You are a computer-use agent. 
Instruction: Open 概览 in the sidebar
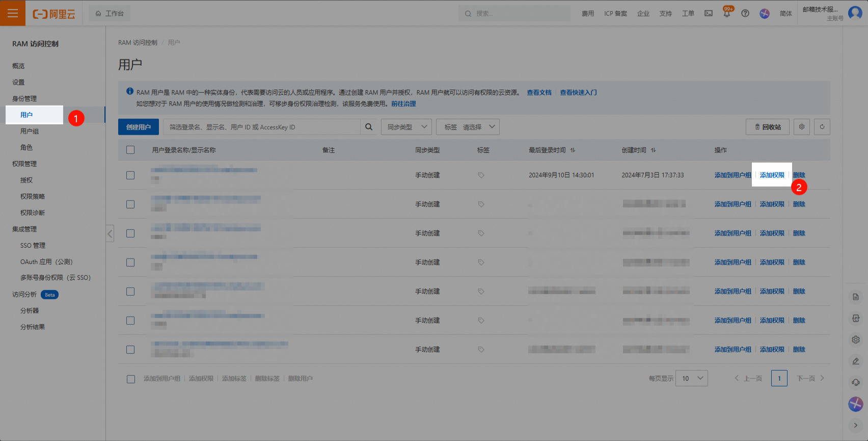(18, 66)
